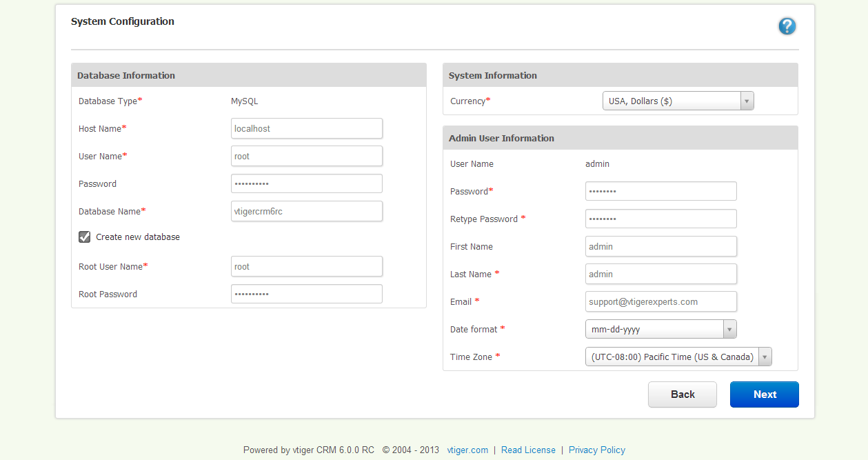Focus the Root Password field
Viewport: 868px width, 460px height.
click(307, 294)
